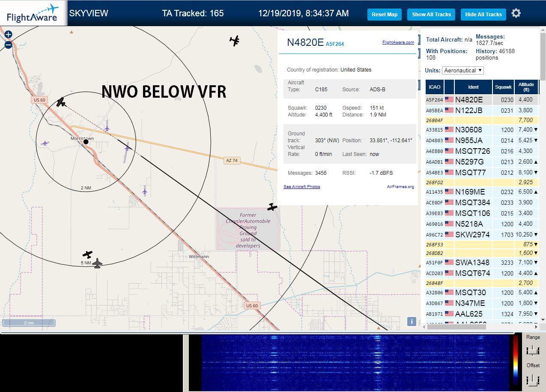Select the N122JB row in table
This screenshot has height=392, width=546.
(x=482, y=111)
